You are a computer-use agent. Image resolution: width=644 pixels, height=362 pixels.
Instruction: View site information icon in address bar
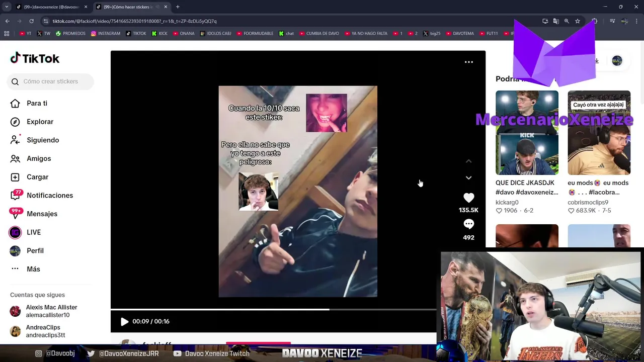pyautogui.click(x=46, y=21)
